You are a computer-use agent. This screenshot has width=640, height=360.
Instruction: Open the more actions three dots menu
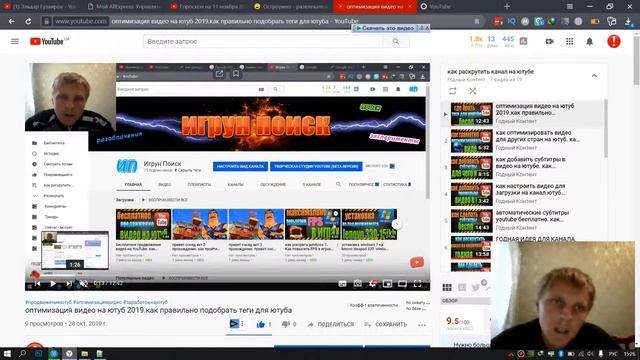[422, 325]
